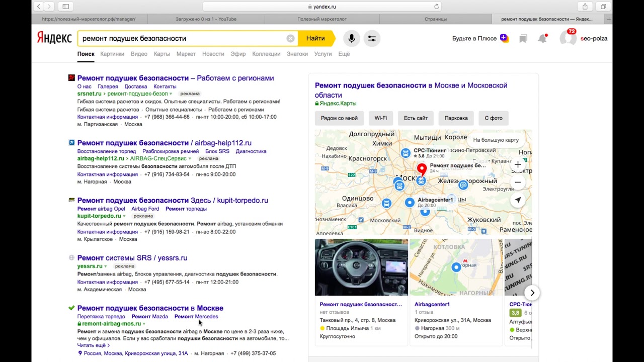Clear the search field with X icon
The height and width of the screenshot is (362, 644).
290,39
